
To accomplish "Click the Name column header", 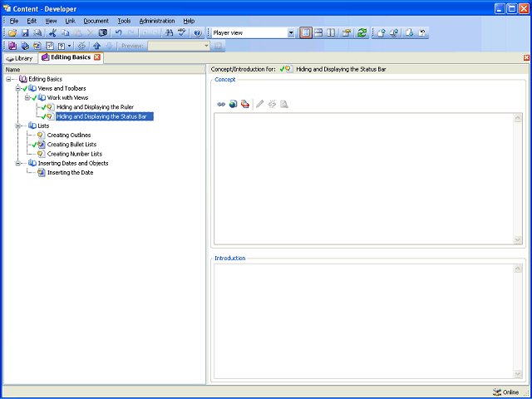I will [x=105, y=70].
